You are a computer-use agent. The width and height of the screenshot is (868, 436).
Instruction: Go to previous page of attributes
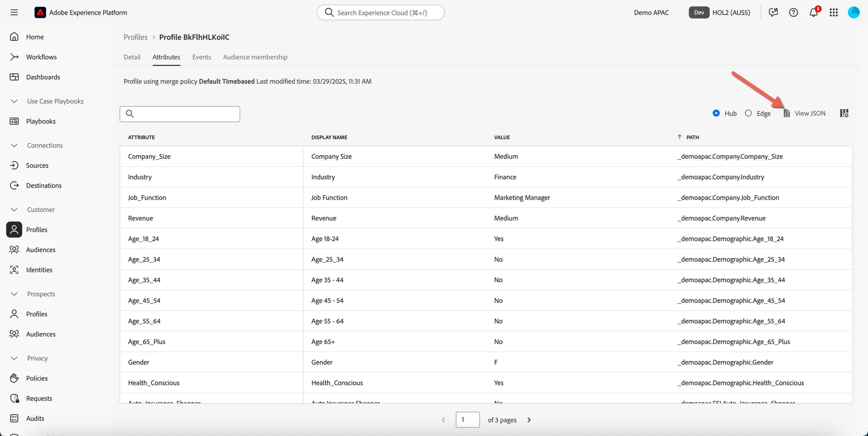443,420
